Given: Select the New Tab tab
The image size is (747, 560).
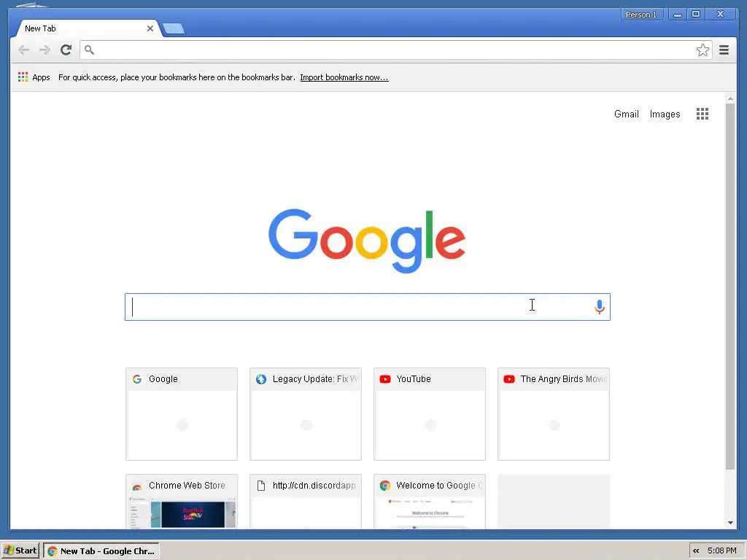Looking at the screenshot, I should (88, 28).
